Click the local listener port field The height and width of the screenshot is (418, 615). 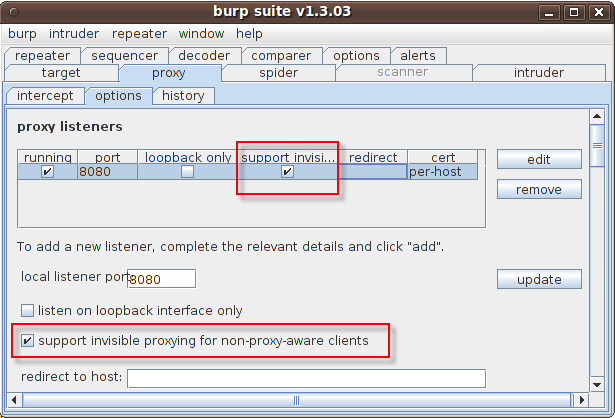click(160, 279)
